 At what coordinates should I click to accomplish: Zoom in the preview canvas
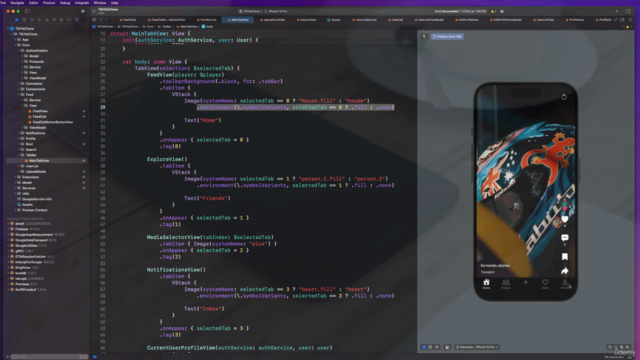coord(628,347)
